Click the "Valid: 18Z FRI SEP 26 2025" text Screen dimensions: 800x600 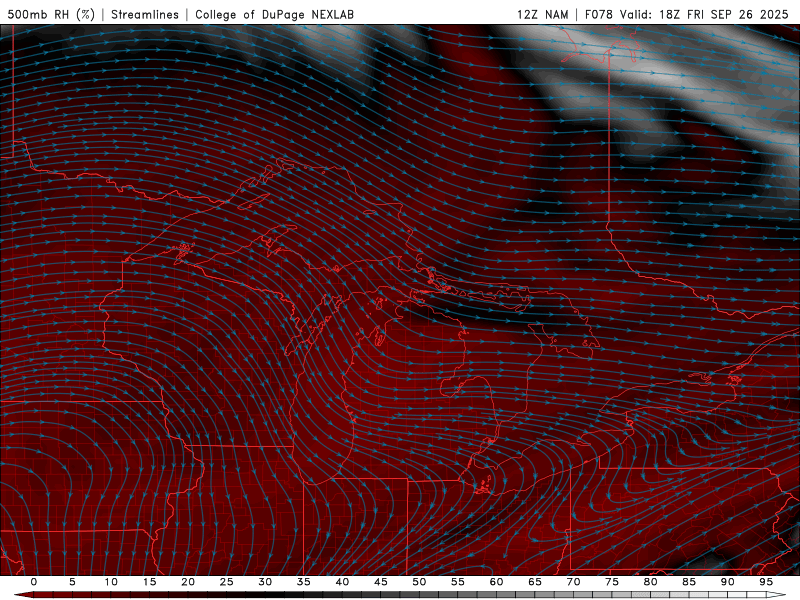pyautogui.click(x=704, y=14)
